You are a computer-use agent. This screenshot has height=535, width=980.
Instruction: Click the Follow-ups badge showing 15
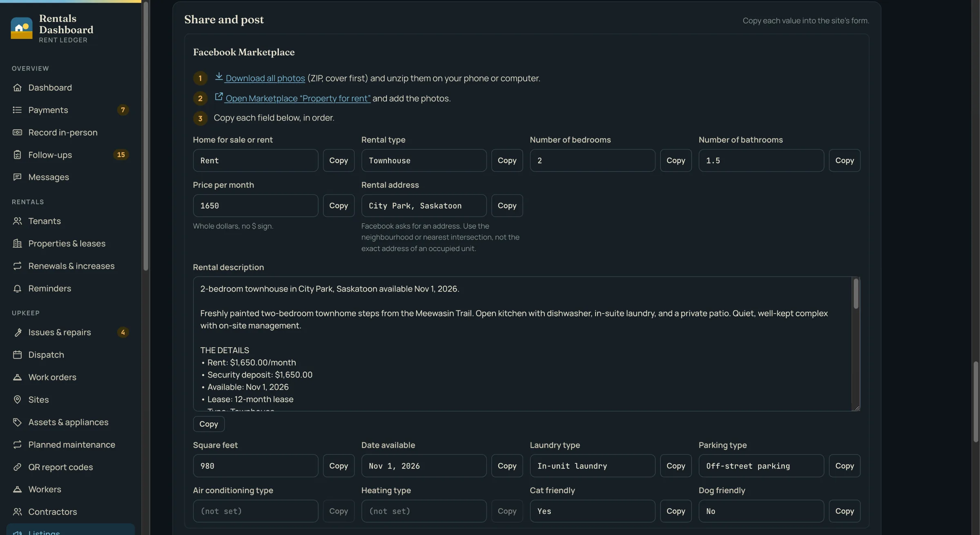point(121,155)
